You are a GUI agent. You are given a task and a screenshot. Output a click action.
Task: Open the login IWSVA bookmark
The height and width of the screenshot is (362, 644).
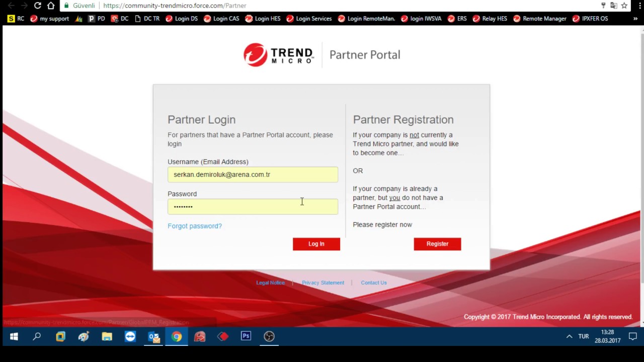(421, 19)
